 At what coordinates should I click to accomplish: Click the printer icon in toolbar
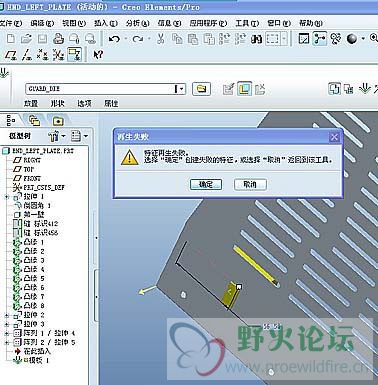(x=58, y=39)
